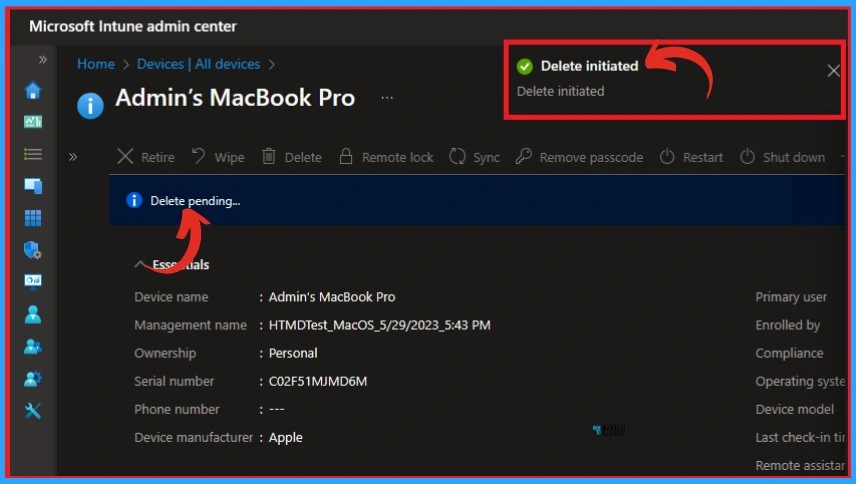Select Admin's MacBook Pro device name value
This screenshot has height=484, width=856.
[x=332, y=297]
